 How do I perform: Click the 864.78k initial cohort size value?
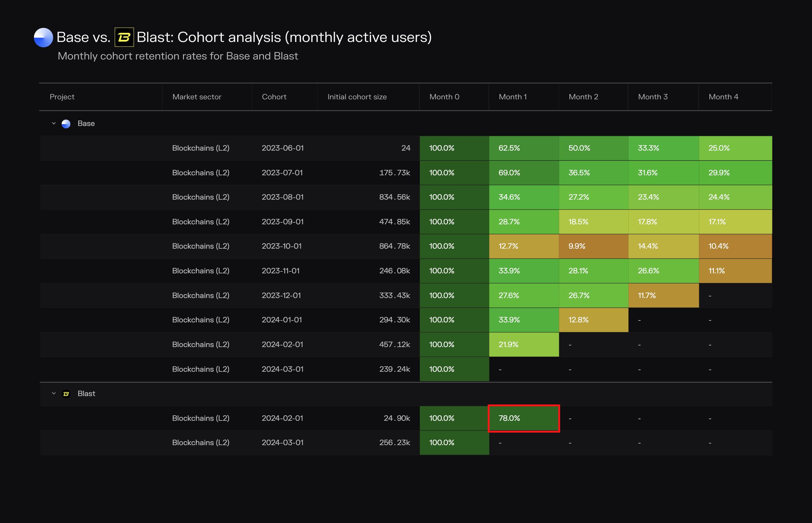(394, 246)
